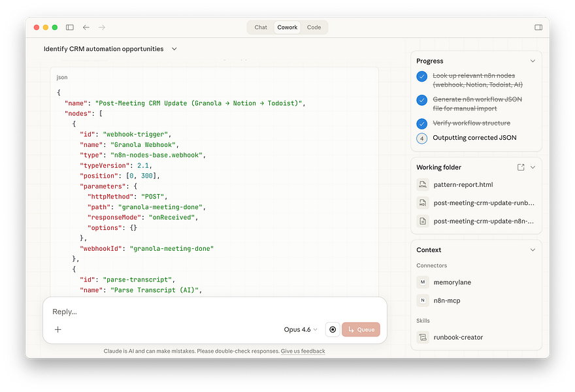Toggle the 'Generate n8n workflow JSON' checkmark
Screen dimensions: 575x392
421,100
